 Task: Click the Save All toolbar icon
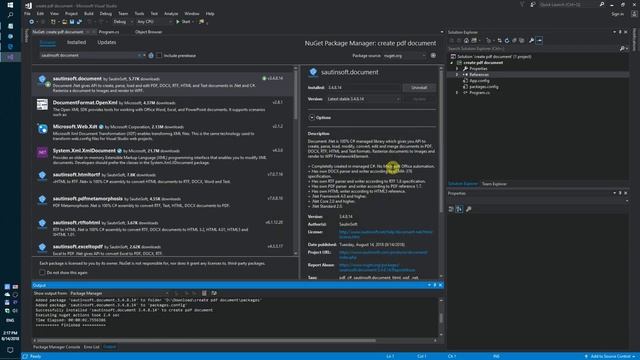coord(79,22)
